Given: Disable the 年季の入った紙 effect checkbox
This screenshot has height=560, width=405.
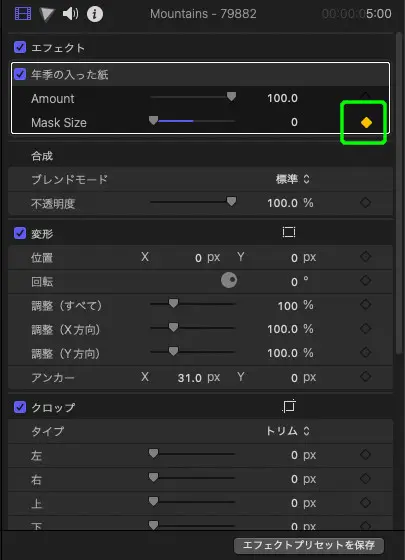Looking at the screenshot, I should click(x=20, y=74).
